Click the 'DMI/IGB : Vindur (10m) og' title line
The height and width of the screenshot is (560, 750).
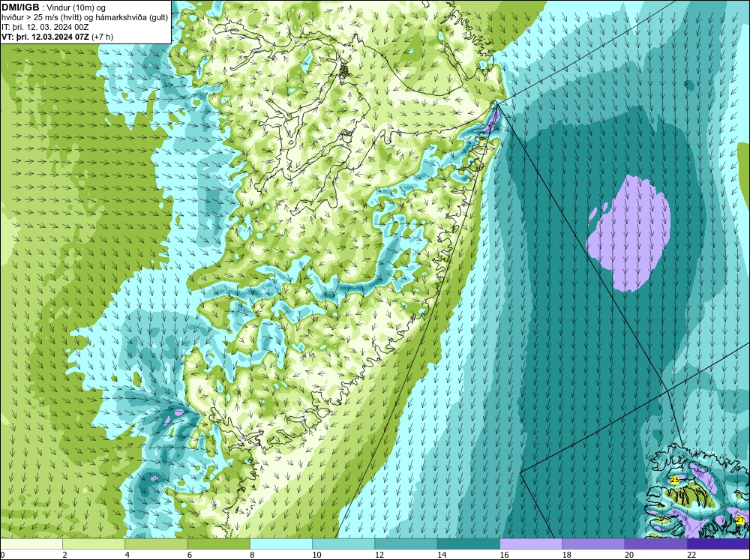point(53,7)
